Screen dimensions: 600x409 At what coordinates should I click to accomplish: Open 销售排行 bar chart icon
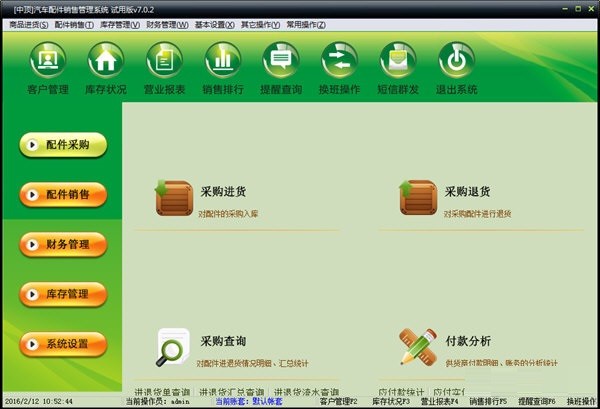point(222,60)
